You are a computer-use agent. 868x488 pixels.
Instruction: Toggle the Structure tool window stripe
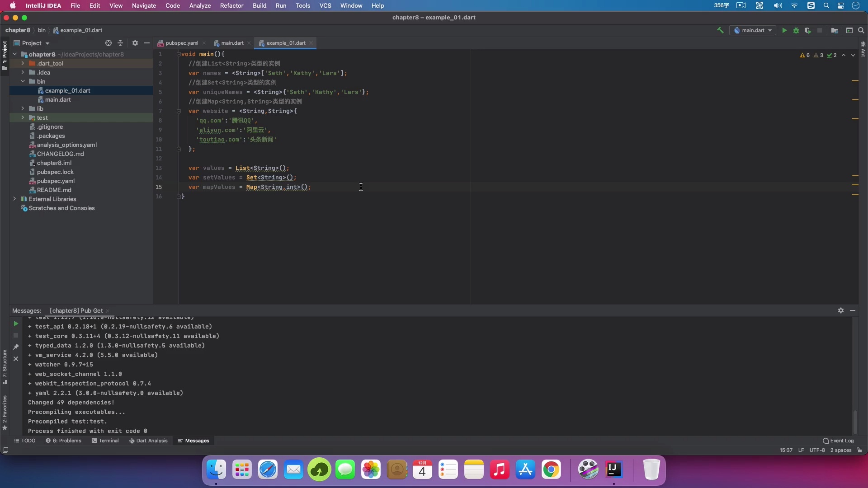(x=5, y=366)
